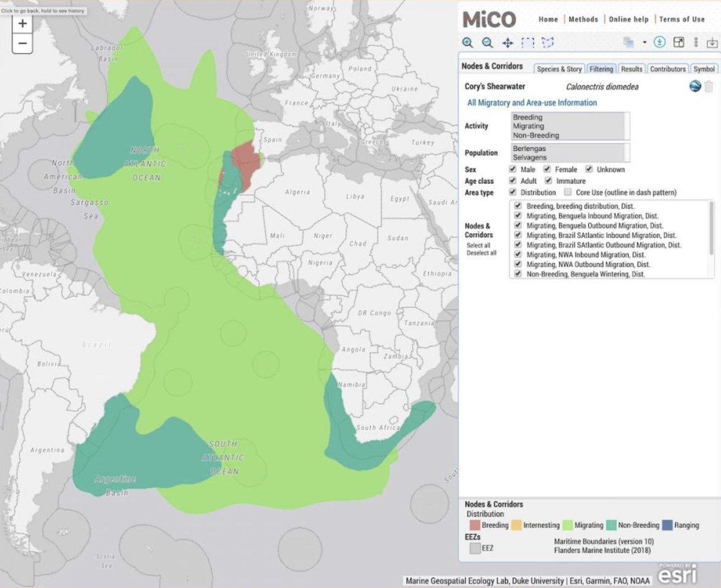Open the vertical dots options menu

click(696, 42)
